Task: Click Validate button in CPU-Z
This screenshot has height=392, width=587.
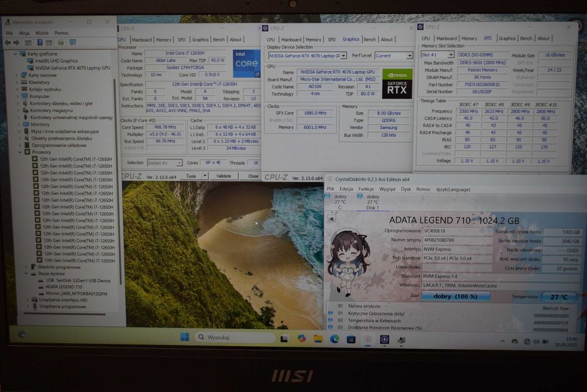Action: 224,176
